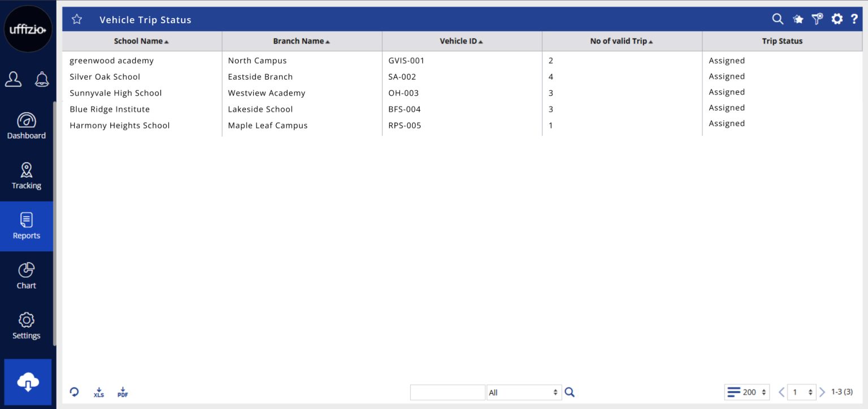Click the favorite star beside Vehicle Trip Status
The height and width of the screenshot is (409, 868).
pos(77,20)
